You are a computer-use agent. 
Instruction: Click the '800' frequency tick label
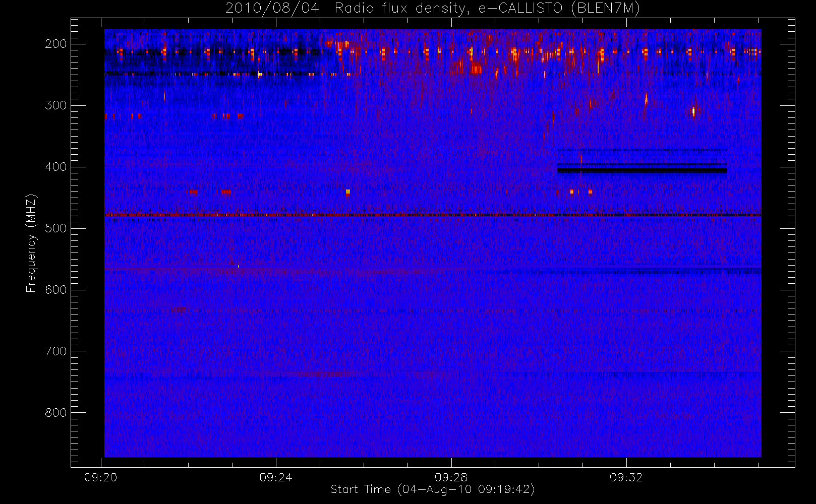pos(56,413)
